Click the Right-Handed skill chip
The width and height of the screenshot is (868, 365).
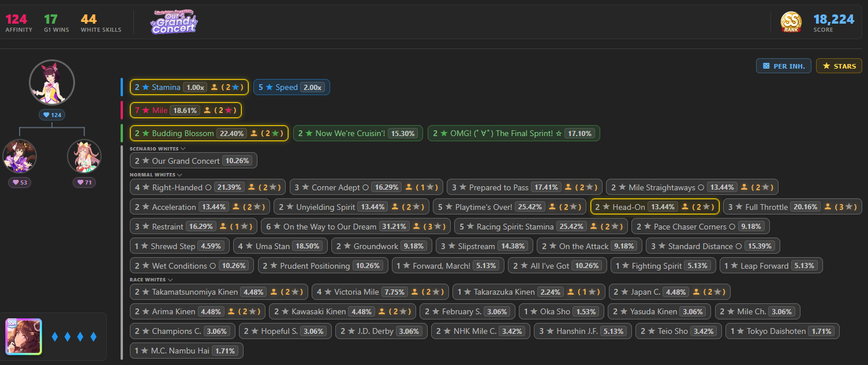(208, 187)
